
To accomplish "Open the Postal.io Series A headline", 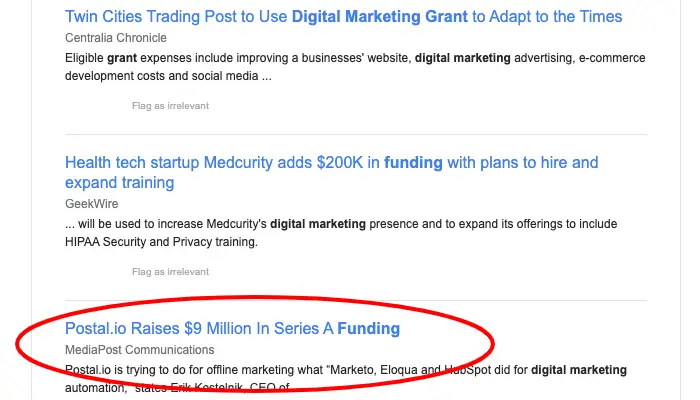I will coord(200,328).
